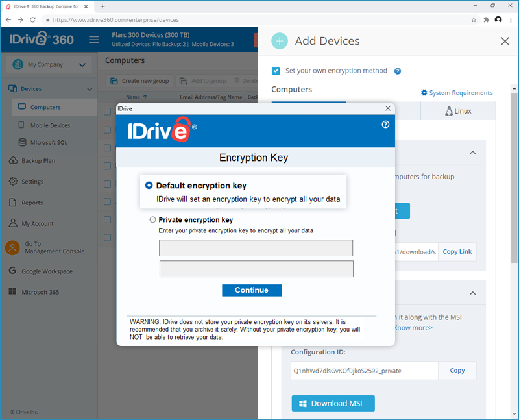The image size is (519, 420).
Task: Click Create new group button
Action: (139, 81)
